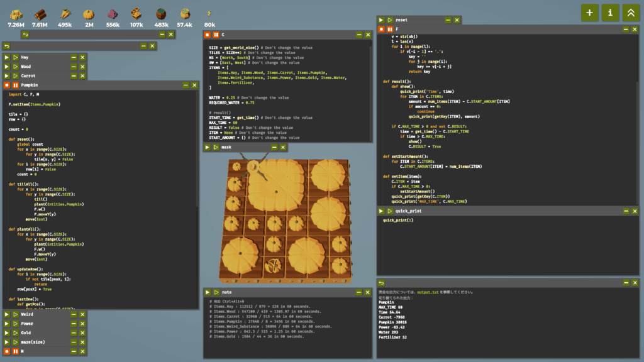Click the treasure chest gold resource icon
644x362 pixels.
click(136, 13)
